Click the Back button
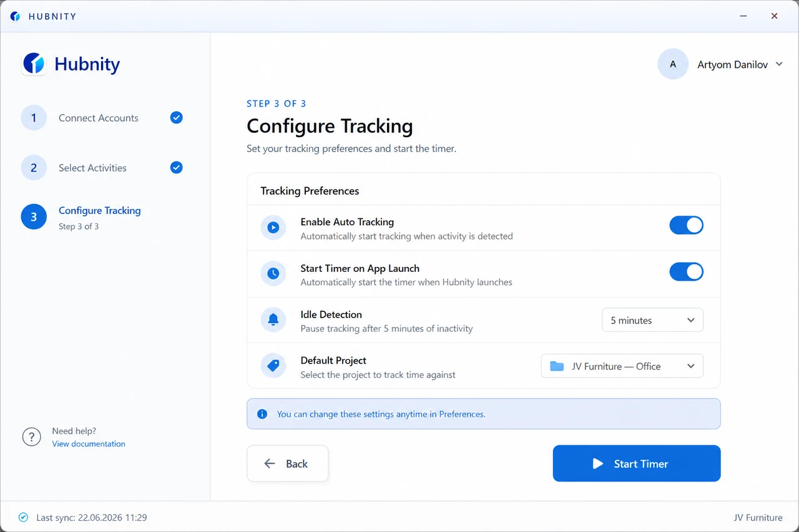The width and height of the screenshot is (799, 532). tap(287, 463)
